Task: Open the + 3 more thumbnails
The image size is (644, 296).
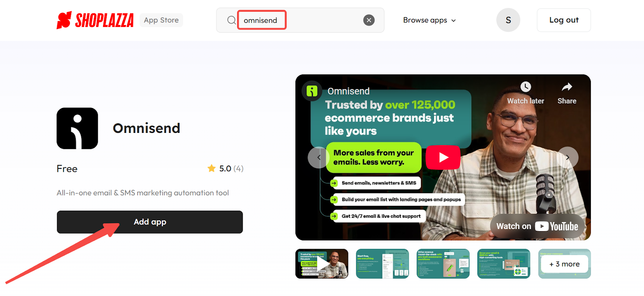Action: [x=564, y=264]
